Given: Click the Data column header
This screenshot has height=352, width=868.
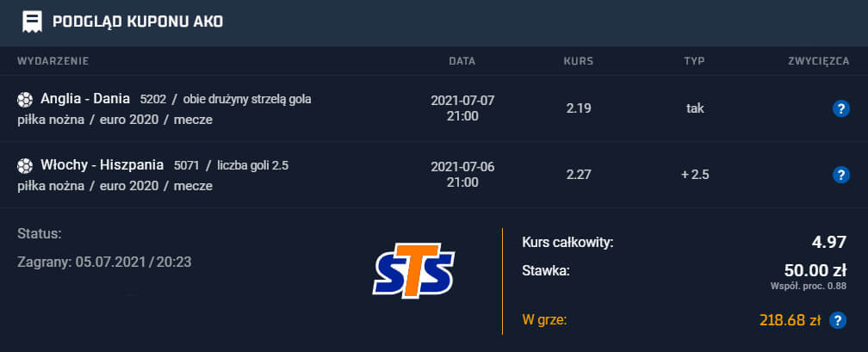Looking at the screenshot, I should click(x=462, y=61).
